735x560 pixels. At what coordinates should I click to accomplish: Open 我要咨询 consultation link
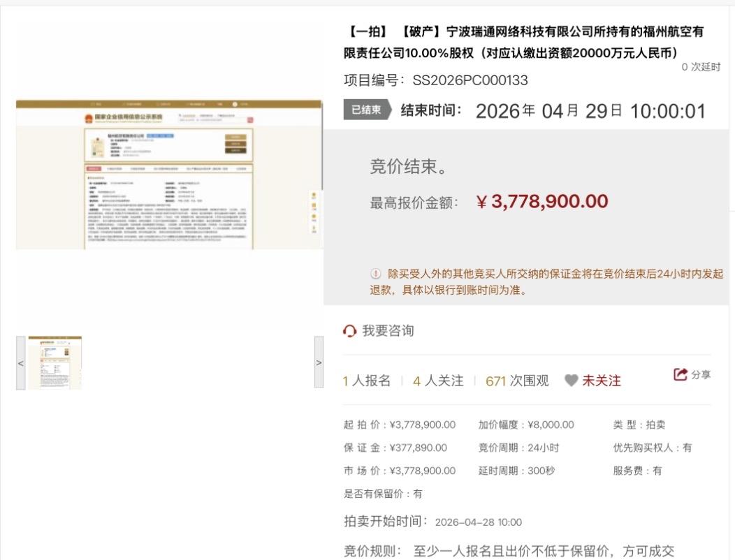click(x=388, y=331)
